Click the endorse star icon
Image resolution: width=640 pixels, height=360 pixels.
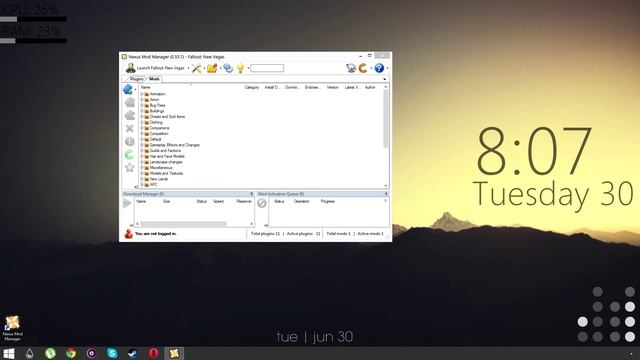click(x=129, y=167)
